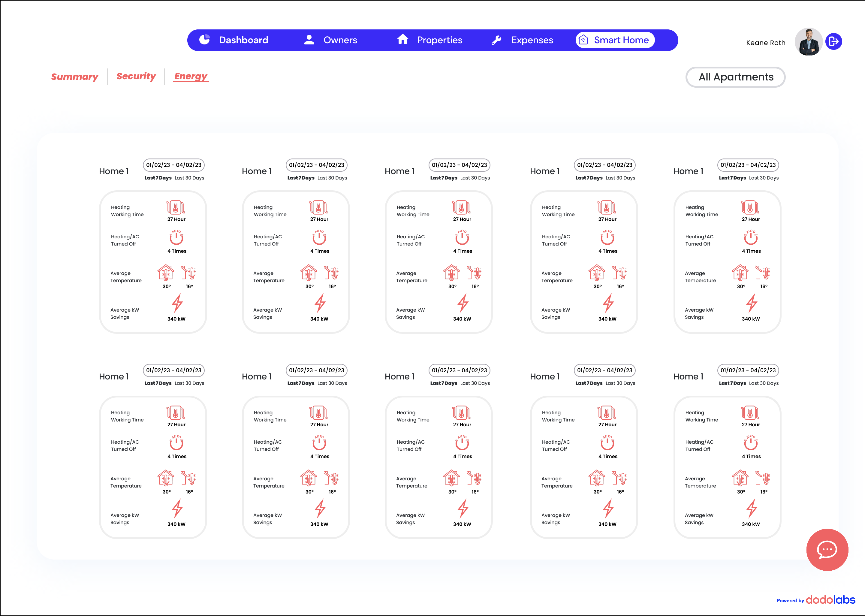The width and height of the screenshot is (865, 616).
Task: Click indoor temperature house icon, first top-row card
Action: (x=166, y=273)
